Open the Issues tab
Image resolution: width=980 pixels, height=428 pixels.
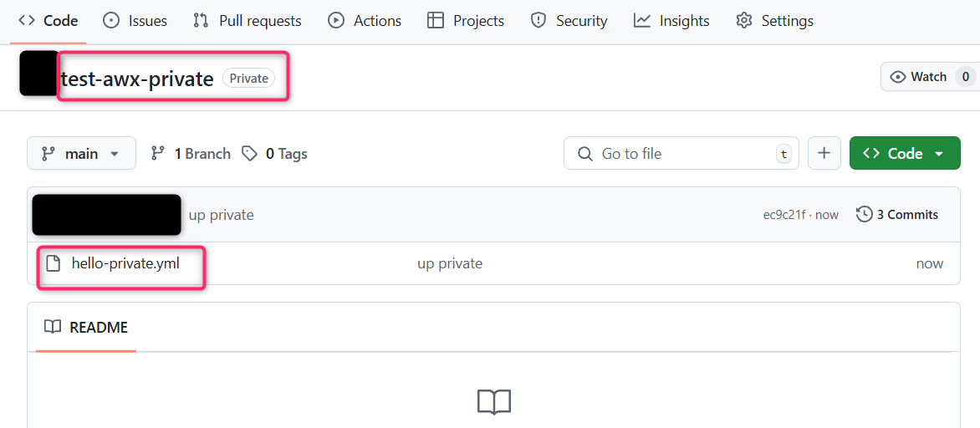pos(135,21)
